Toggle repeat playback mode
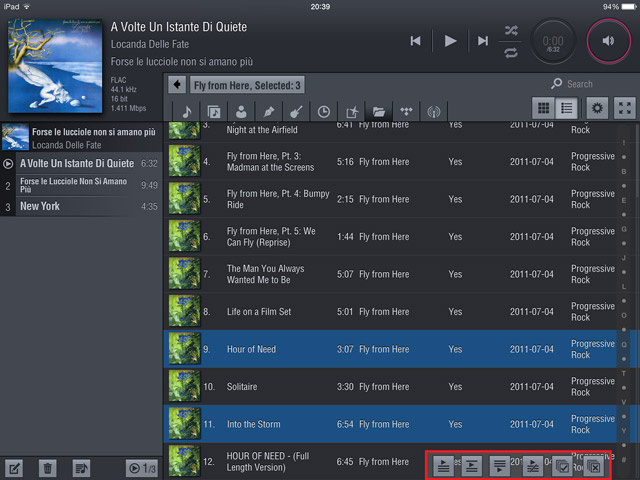This screenshot has height=480, width=640. pyautogui.click(x=511, y=52)
